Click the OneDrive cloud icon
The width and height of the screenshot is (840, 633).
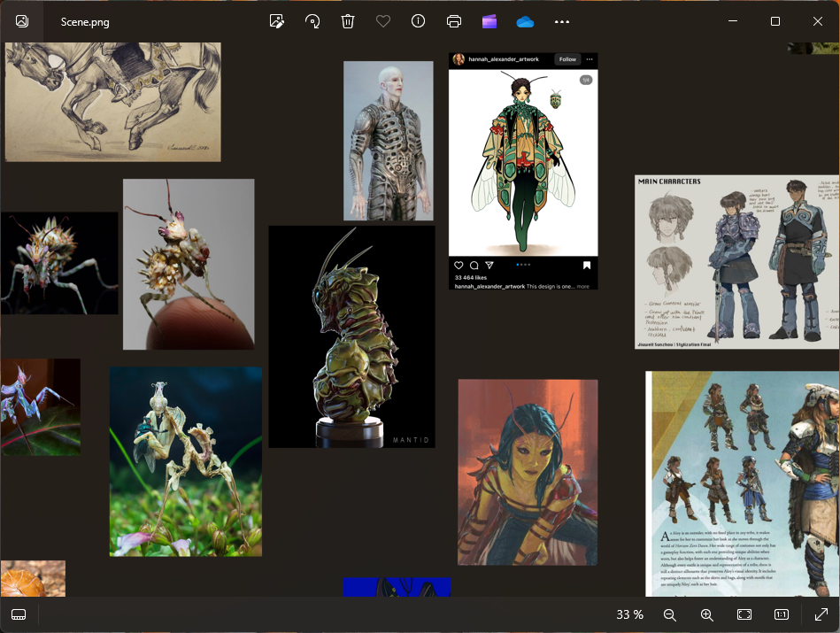coord(525,22)
